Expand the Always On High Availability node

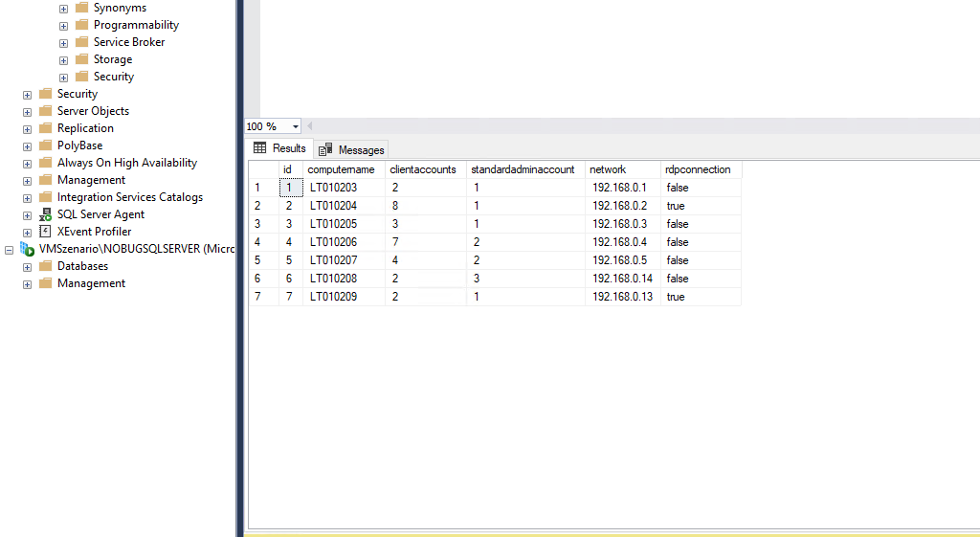click(x=27, y=164)
